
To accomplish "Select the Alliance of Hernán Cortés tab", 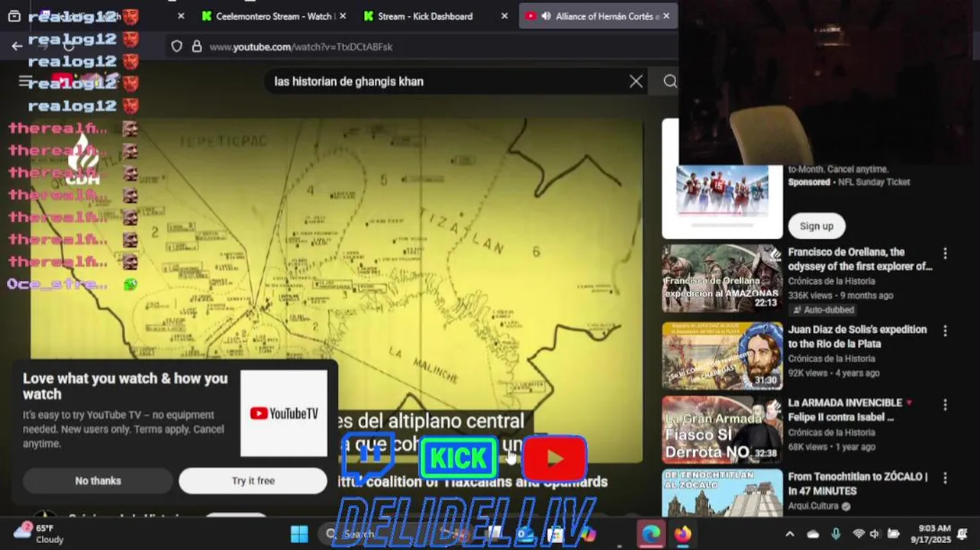I will (x=598, y=16).
